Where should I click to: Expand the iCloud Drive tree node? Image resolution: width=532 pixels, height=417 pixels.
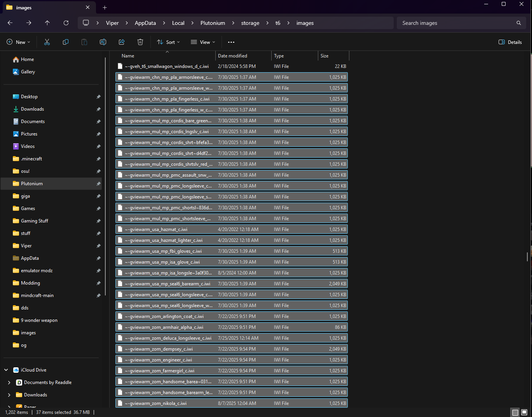pos(6,370)
